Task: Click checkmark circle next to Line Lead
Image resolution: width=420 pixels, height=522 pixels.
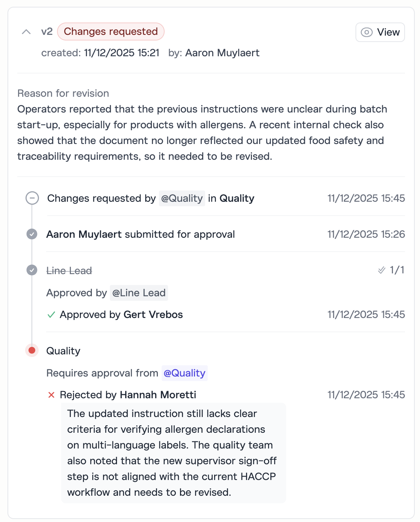Action: point(32,270)
